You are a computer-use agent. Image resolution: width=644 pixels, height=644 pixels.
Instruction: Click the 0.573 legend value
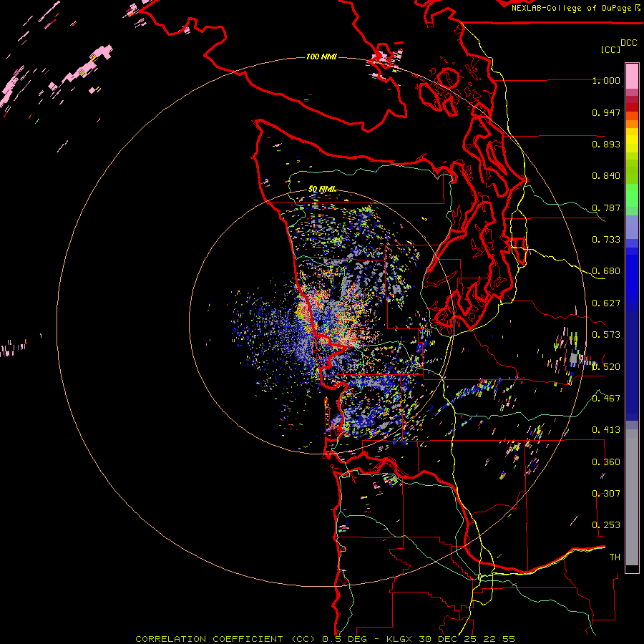[606, 335]
